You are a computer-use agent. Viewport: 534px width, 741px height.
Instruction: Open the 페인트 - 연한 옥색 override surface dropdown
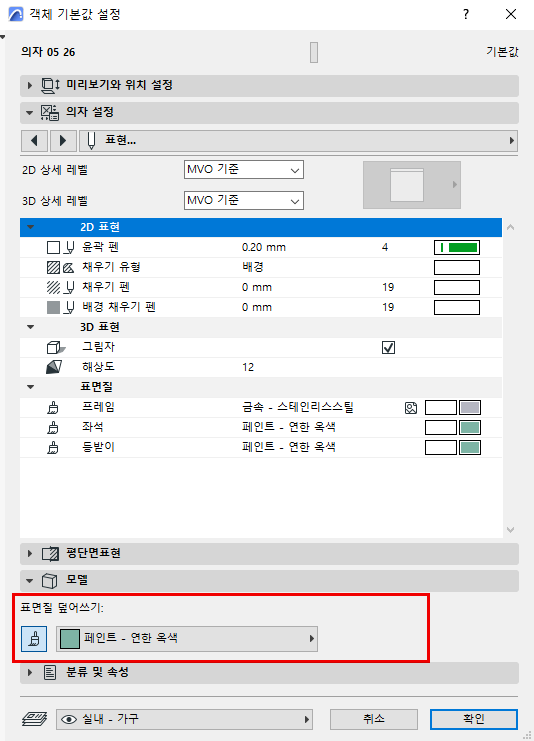click(187, 639)
